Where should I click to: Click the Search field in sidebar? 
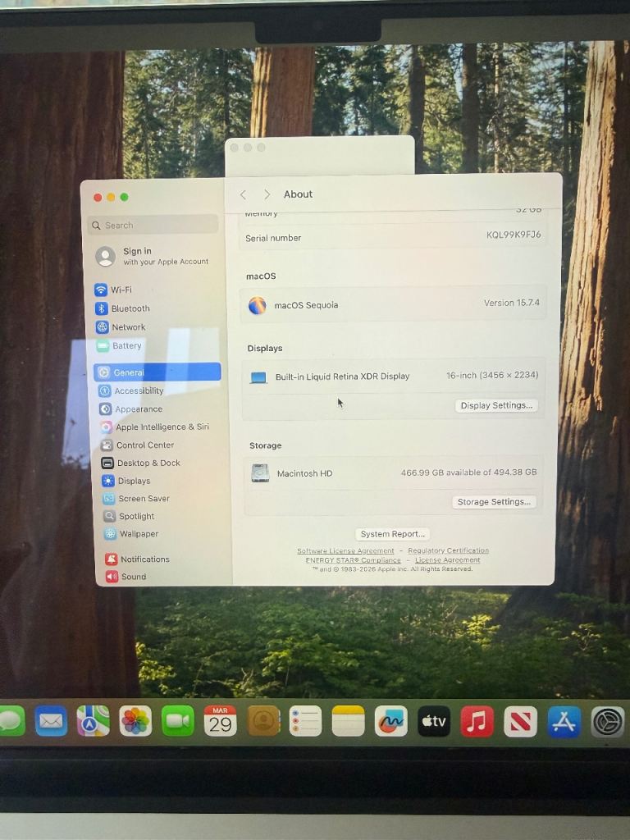coord(153,225)
